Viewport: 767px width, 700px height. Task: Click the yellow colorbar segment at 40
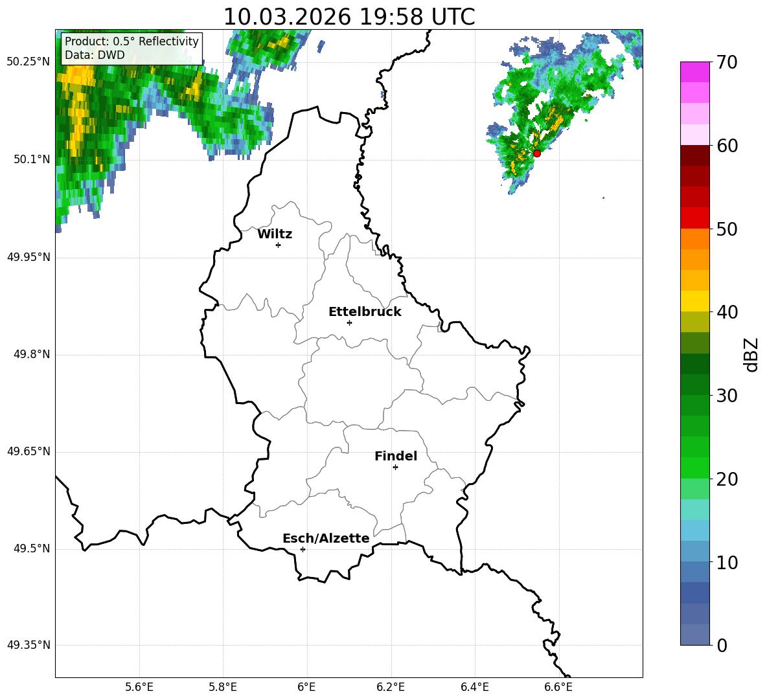click(x=694, y=302)
